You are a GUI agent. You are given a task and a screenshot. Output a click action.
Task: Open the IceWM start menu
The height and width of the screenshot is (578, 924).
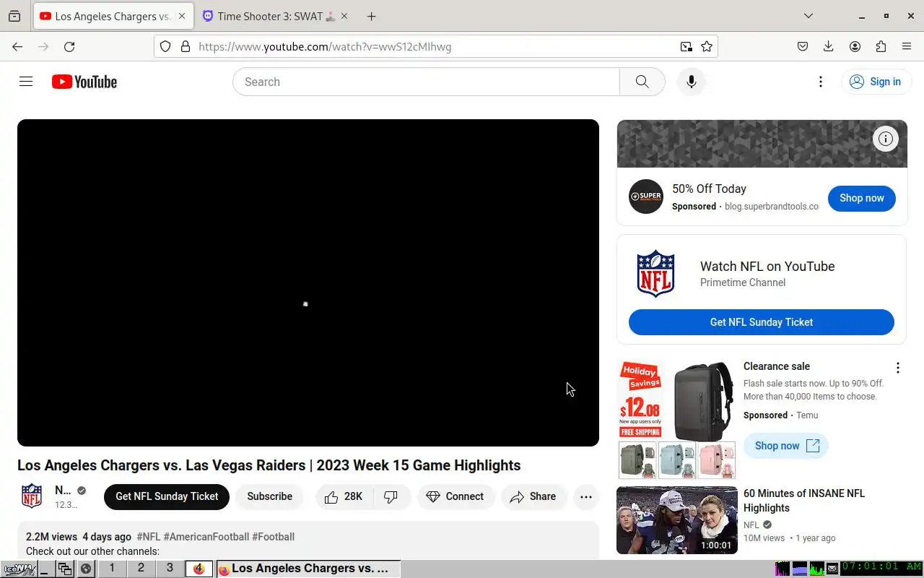pos(19,569)
